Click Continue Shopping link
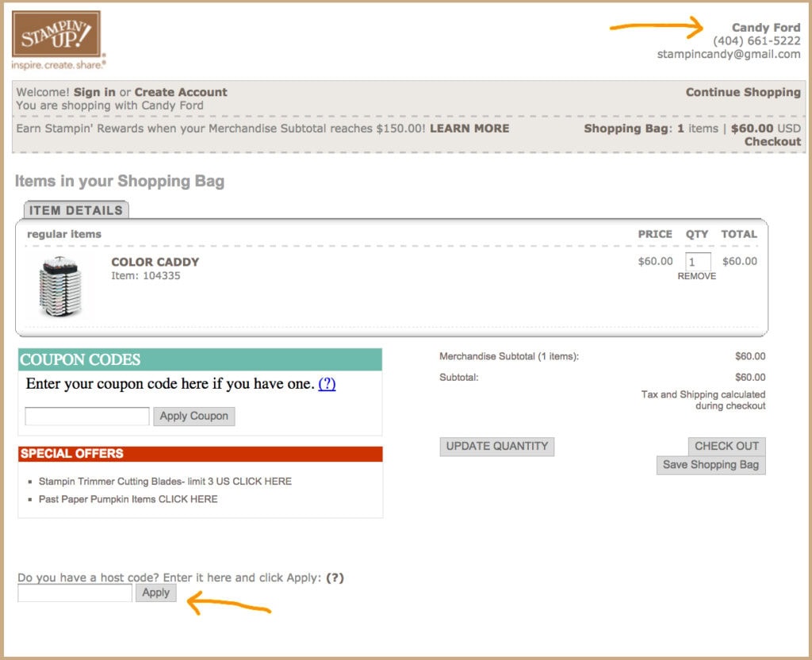812x660 pixels. [x=742, y=92]
